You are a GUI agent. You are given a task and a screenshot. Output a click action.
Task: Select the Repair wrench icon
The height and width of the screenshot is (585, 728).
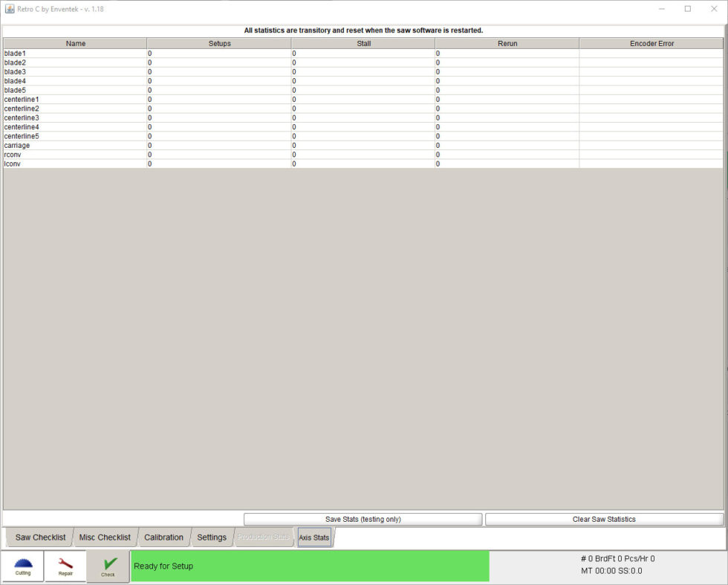click(x=65, y=566)
